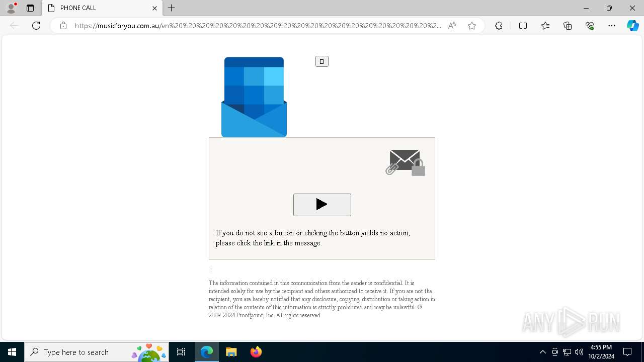Open File Explorer from taskbar
Image resolution: width=644 pixels, height=362 pixels.
tap(231, 352)
